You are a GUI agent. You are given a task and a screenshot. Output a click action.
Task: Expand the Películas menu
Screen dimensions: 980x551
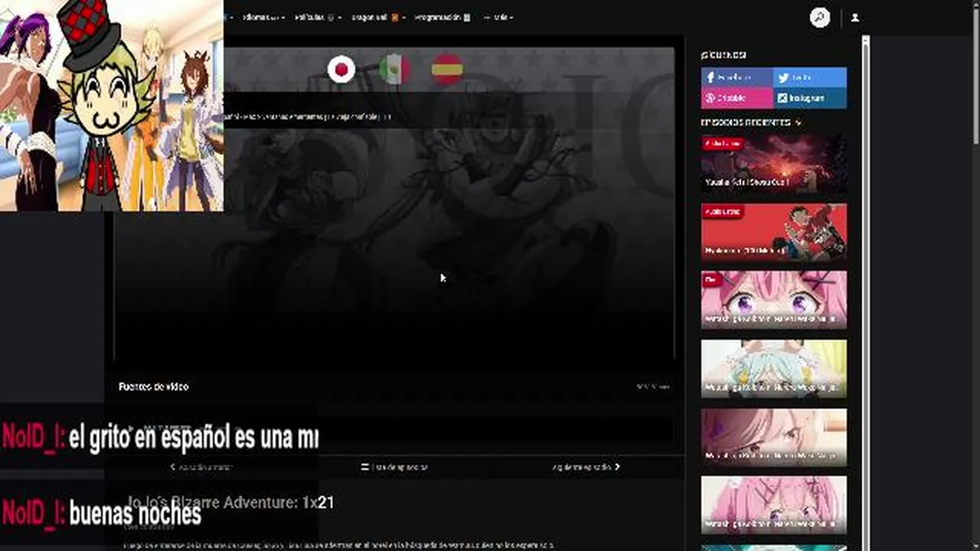point(318,18)
